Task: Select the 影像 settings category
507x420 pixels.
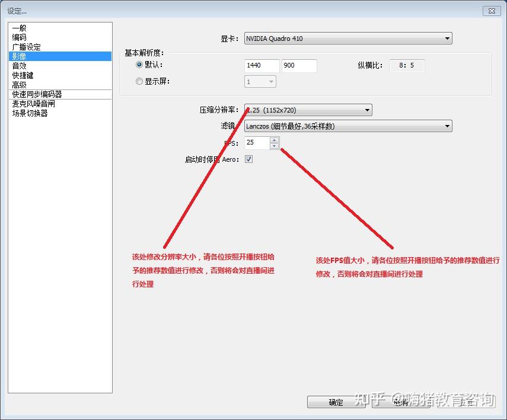Action: tap(60, 56)
